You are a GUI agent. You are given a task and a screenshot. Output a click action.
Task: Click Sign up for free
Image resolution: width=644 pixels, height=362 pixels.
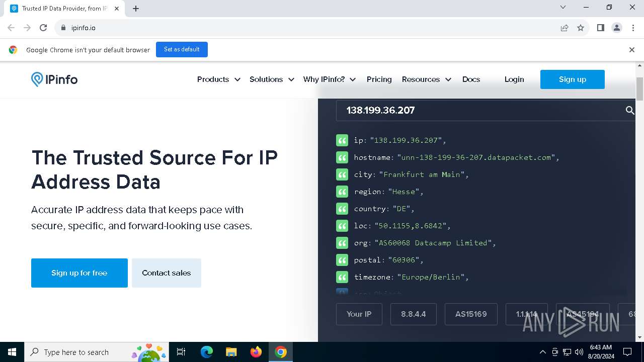[x=79, y=273]
